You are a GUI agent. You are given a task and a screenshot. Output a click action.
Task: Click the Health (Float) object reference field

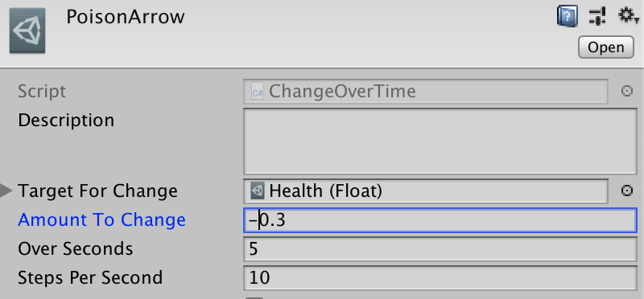[426, 191]
